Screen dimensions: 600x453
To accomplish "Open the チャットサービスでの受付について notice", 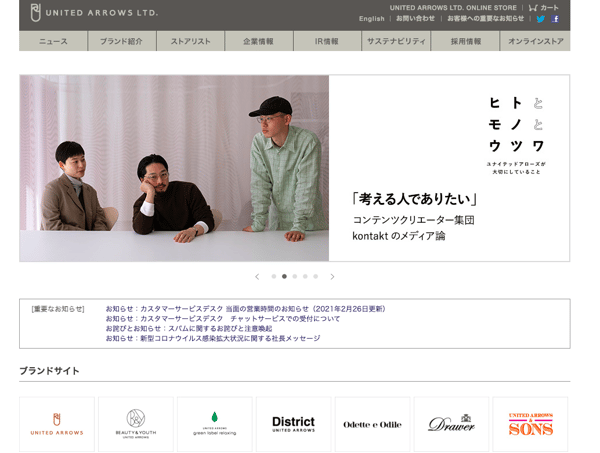I will tap(223, 319).
